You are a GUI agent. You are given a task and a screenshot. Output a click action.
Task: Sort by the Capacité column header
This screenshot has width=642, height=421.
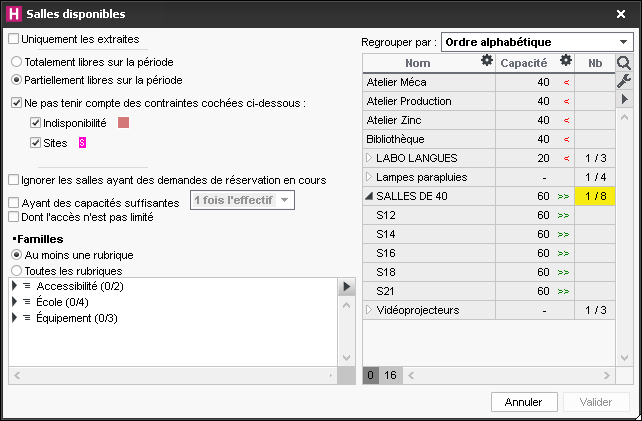click(524, 63)
